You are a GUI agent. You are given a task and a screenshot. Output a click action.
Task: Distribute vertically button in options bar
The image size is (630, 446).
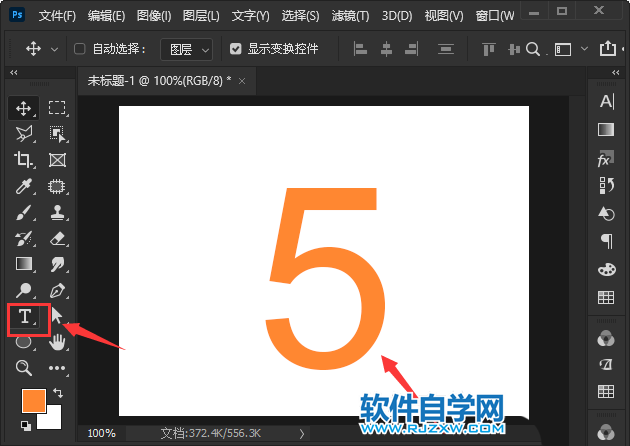coord(446,49)
